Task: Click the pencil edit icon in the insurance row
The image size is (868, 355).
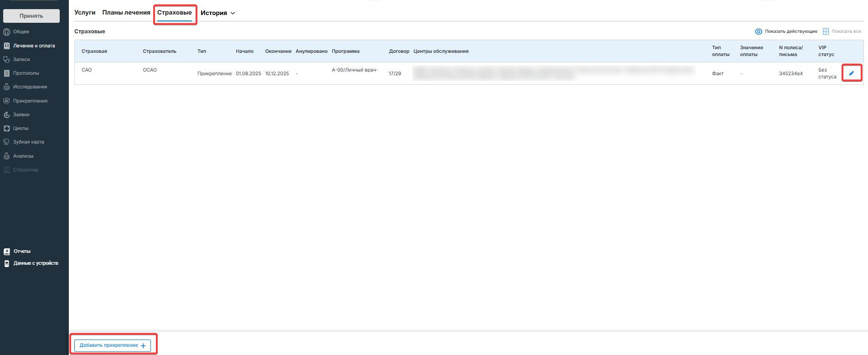Action: point(851,73)
